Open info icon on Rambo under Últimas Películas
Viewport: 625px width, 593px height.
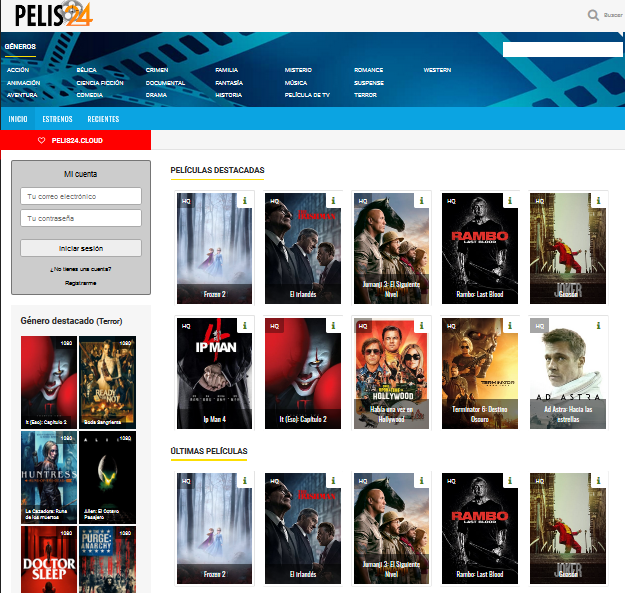tap(510, 481)
